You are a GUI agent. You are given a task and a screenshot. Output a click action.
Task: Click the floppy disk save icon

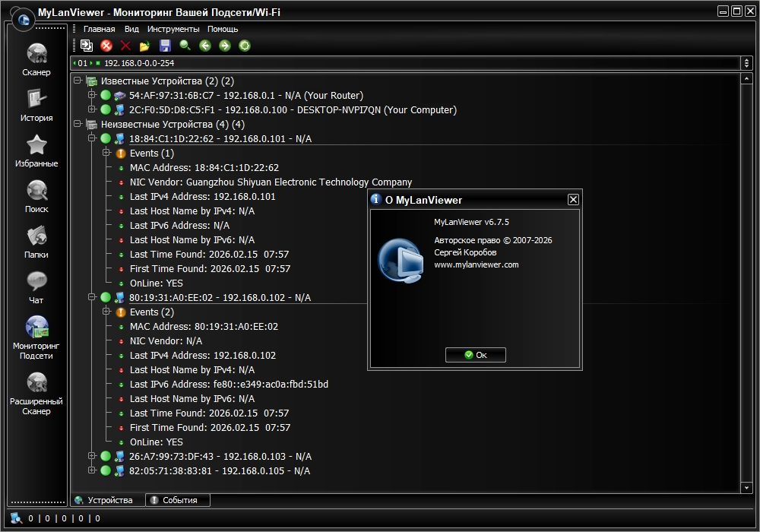[x=165, y=46]
